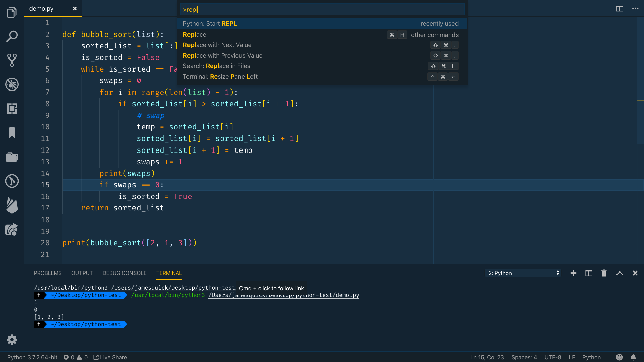Close the demo.py tab

tap(75, 9)
